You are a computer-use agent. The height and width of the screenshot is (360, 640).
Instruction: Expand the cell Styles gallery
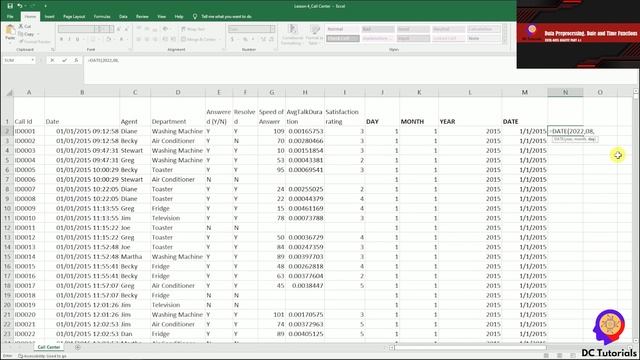click(x=504, y=42)
